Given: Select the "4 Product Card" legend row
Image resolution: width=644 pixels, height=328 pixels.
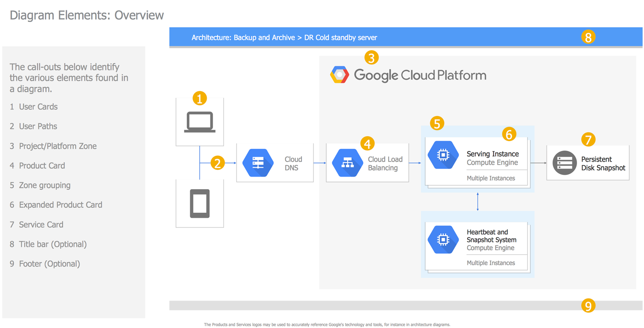Looking at the screenshot, I should point(37,166).
